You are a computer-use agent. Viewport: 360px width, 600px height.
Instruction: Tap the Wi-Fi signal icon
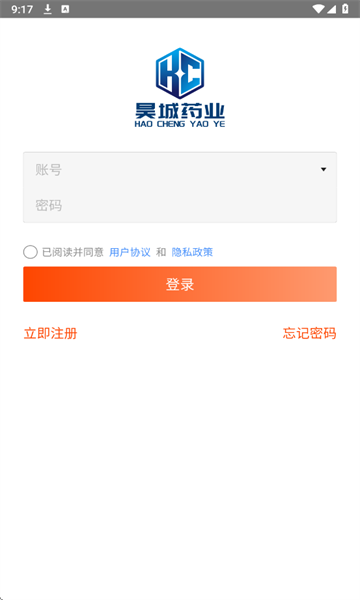point(318,9)
